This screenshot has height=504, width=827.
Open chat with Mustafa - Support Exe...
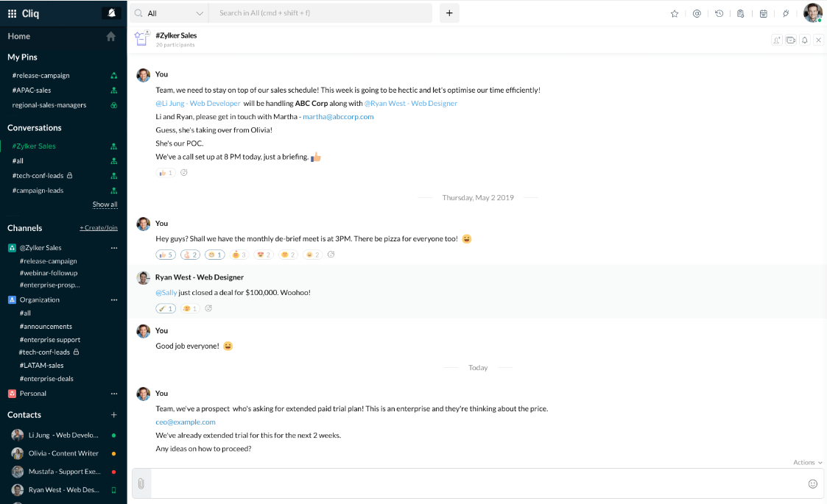point(63,472)
